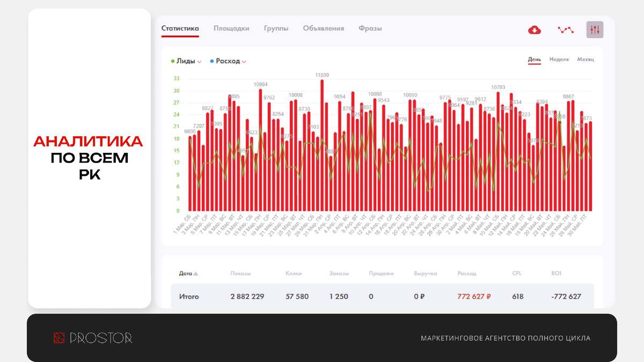Click the Заказы column header
The height and width of the screenshot is (362, 644).
[x=339, y=274]
